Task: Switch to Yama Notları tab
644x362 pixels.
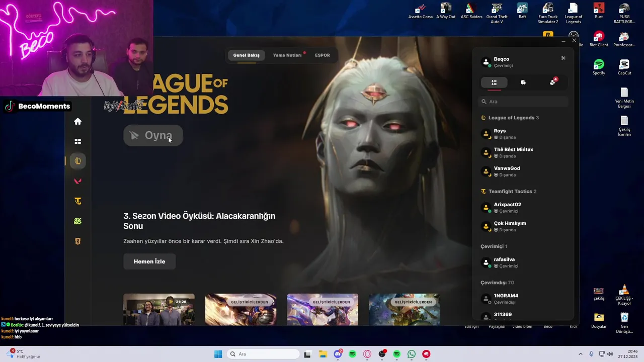Action: [287, 55]
